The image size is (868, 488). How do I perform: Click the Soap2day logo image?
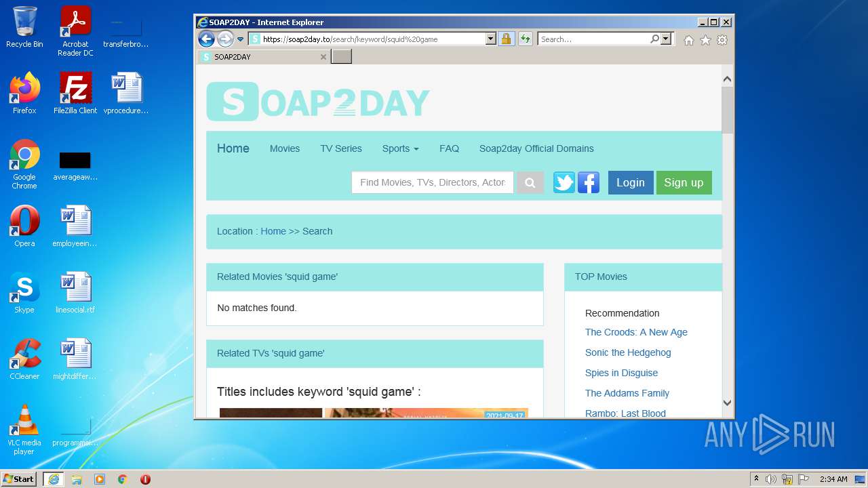(x=318, y=102)
